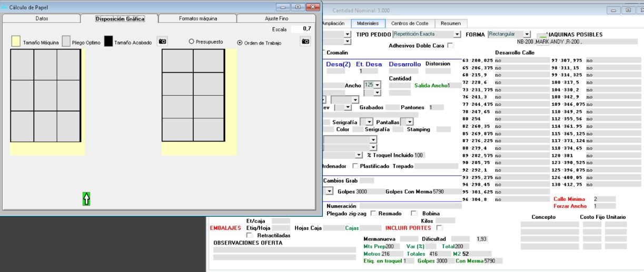The width and height of the screenshot is (644, 272).
Task: Enable the Bobina checkbox
Action: coord(414,214)
